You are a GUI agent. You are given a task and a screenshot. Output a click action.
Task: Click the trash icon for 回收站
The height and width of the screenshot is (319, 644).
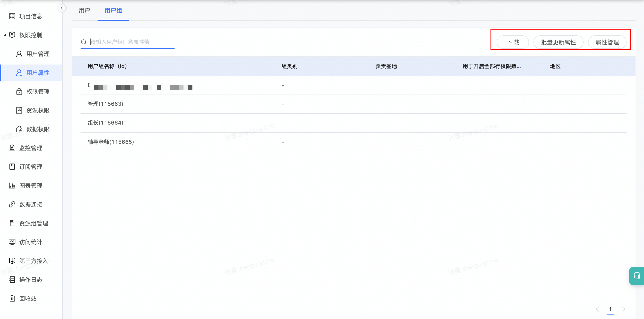click(x=12, y=298)
